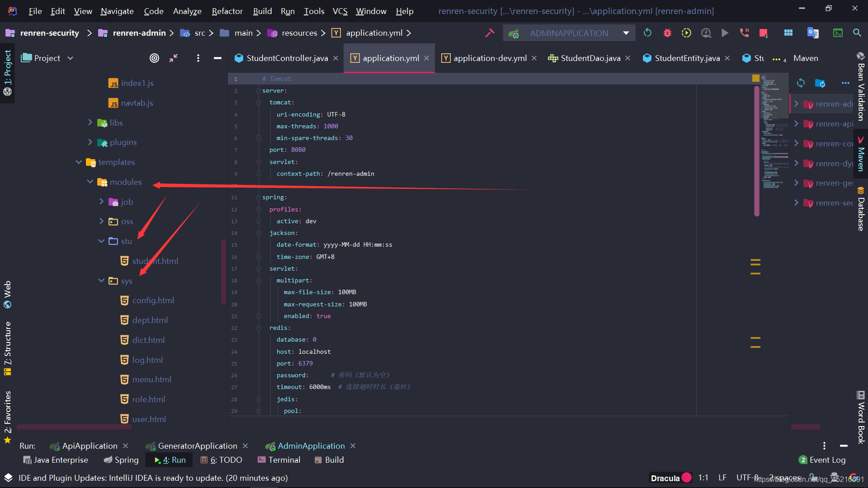Expand the libs folder
The width and height of the screenshot is (868, 488).
[90, 122]
